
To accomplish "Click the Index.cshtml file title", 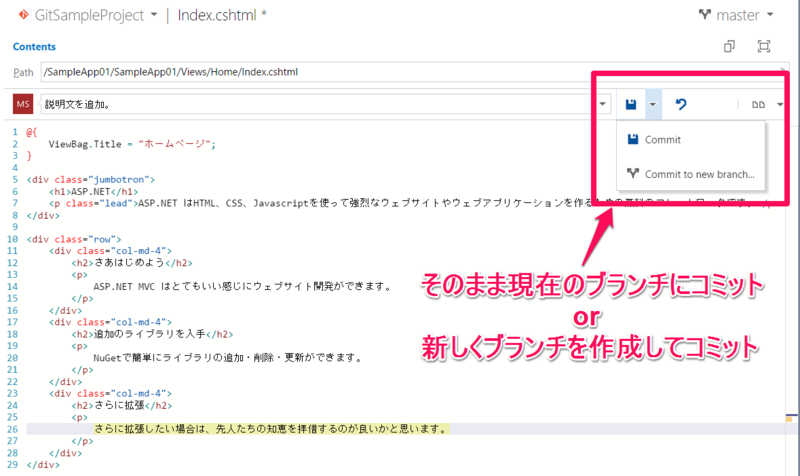I will point(217,15).
